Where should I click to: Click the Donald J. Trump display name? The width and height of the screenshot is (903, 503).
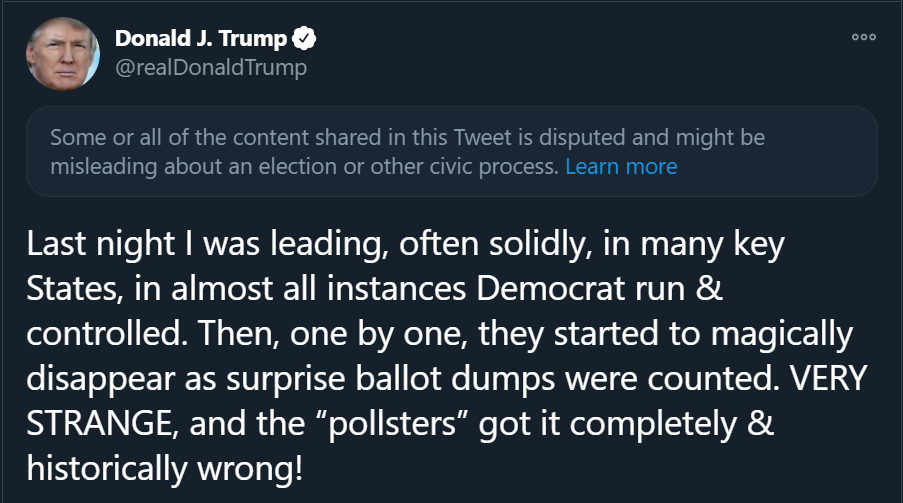click(200, 39)
